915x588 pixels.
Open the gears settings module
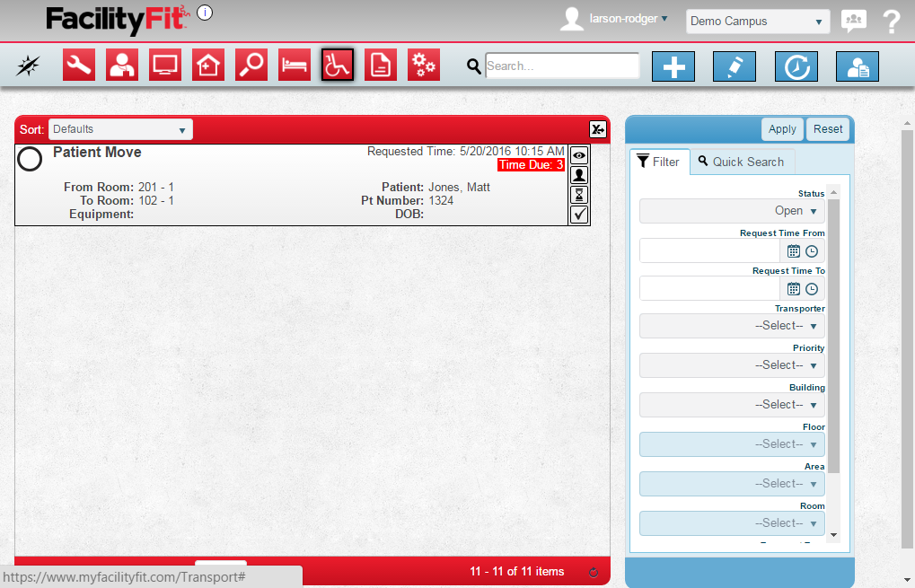point(424,66)
